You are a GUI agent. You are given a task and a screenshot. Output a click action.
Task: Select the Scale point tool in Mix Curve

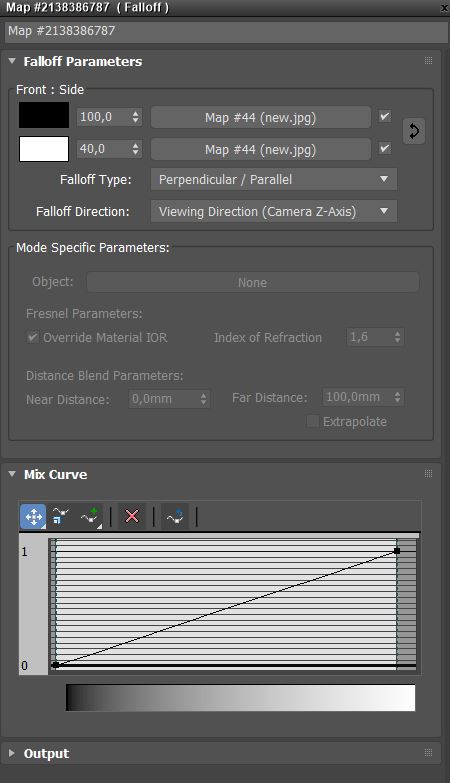60,516
